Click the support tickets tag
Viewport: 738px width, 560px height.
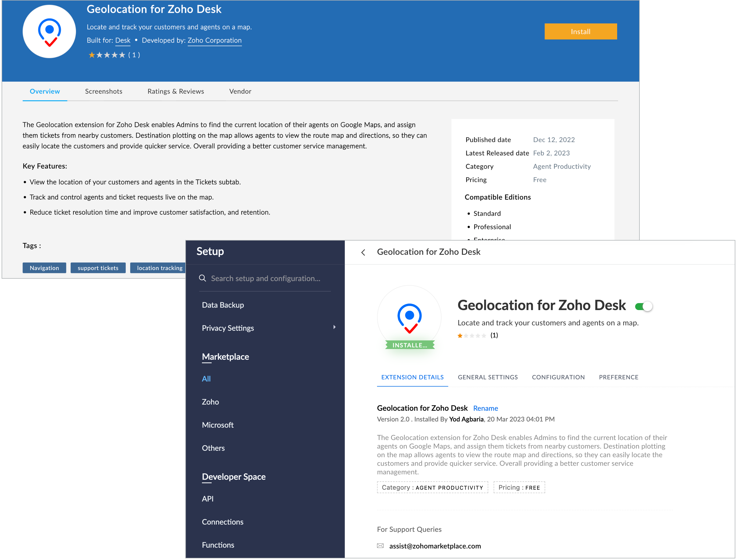(x=98, y=268)
